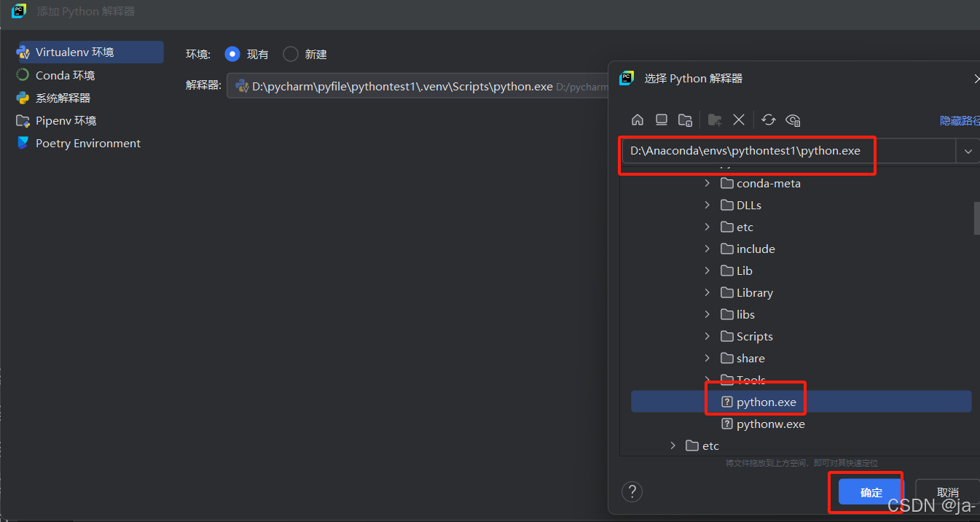Go to the project directory icon
The image size is (980, 522).
(685, 120)
